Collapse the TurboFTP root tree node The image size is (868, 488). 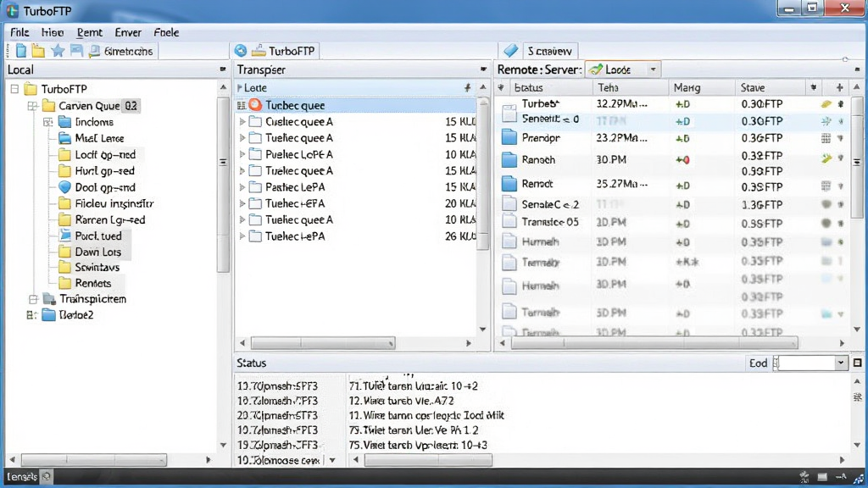15,89
